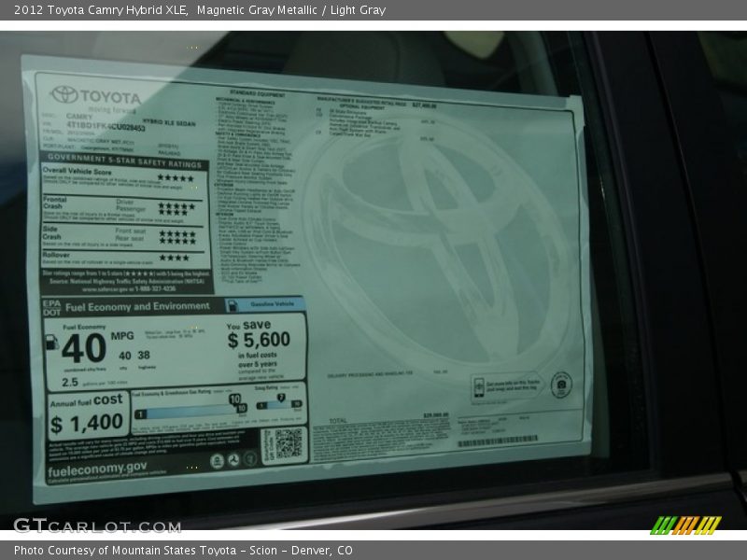The width and height of the screenshot is (747, 560).
Task: Click the fuel pump icon on Gasoline Vehicle banner
Action: [232, 305]
